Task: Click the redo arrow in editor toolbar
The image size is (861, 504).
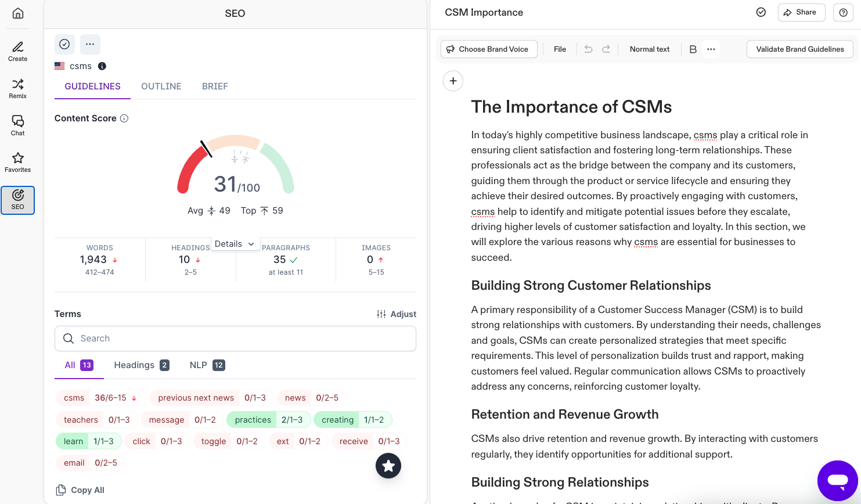Action: pyautogui.click(x=606, y=49)
